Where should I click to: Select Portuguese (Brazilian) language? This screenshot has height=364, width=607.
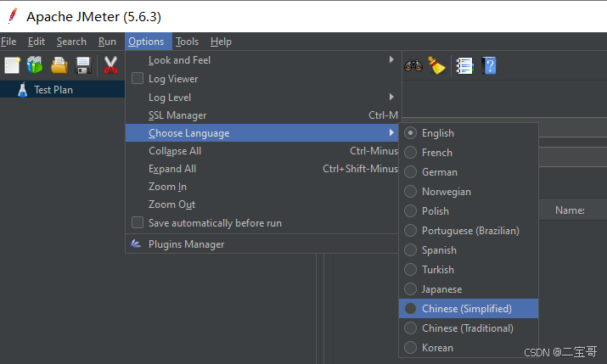469,231
